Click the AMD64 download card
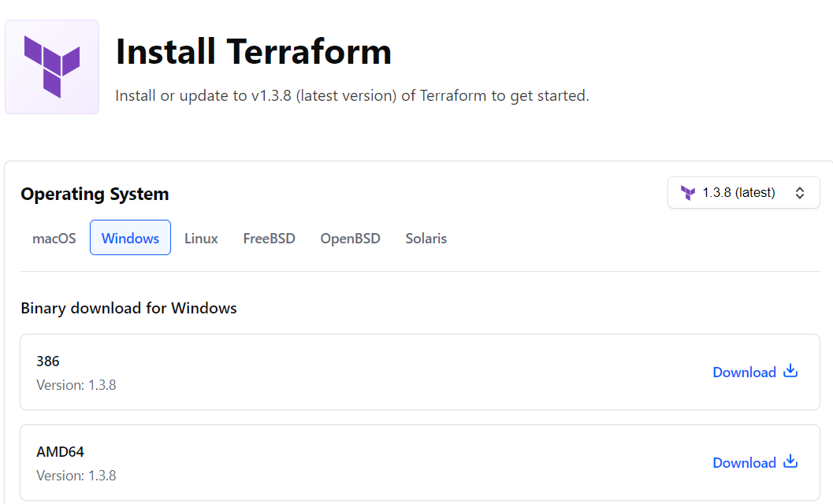This screenshot has width=833, height=504. point(416,462)
